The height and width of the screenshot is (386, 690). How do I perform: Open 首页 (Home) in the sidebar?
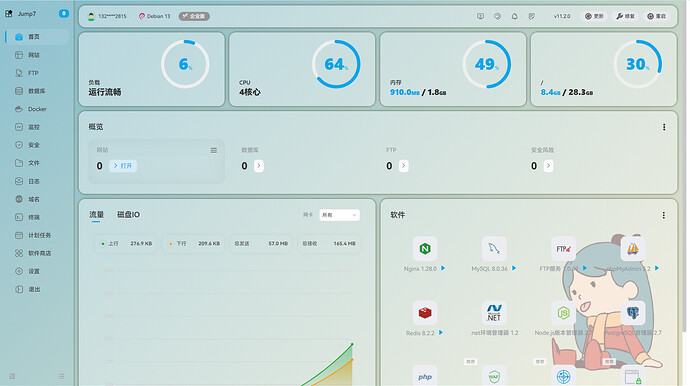coord(37,37)
